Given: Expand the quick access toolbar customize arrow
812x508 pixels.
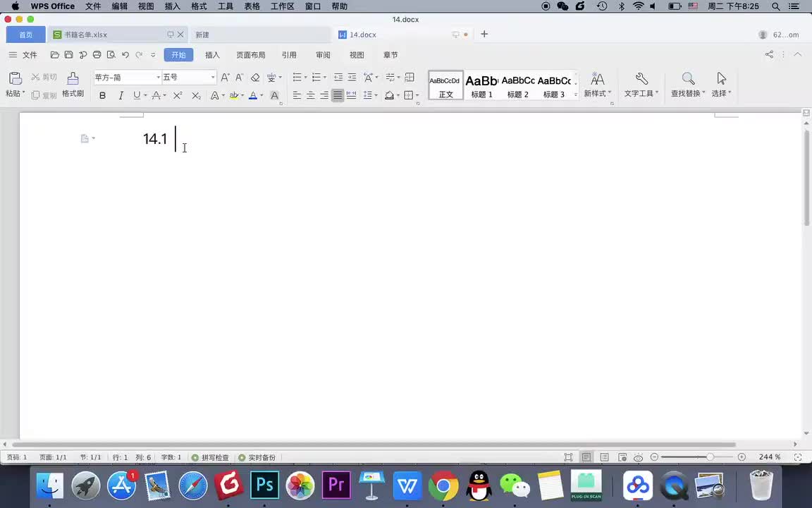Looking at the screenshot, I should pyautogui.click(x=153, y=54).
